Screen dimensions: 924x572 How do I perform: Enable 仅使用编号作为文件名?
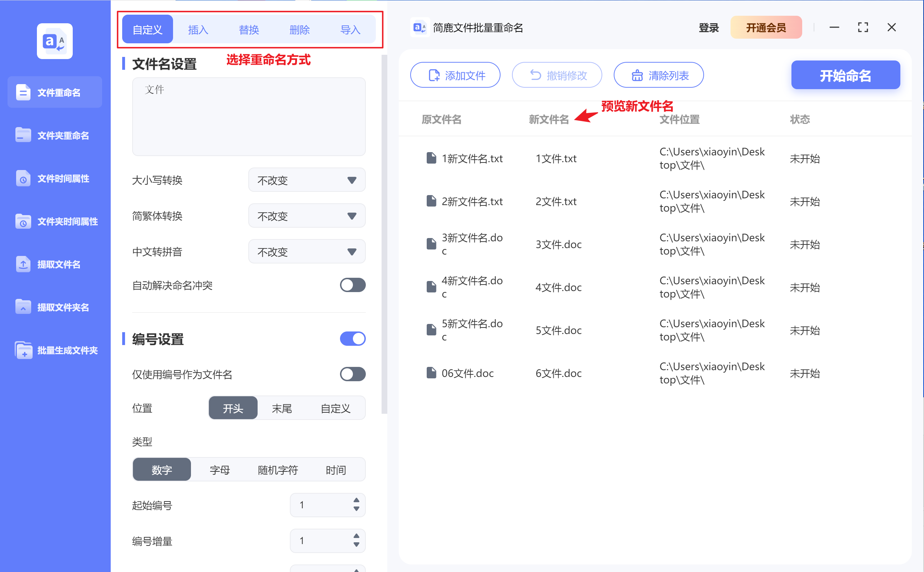[353, 374]
